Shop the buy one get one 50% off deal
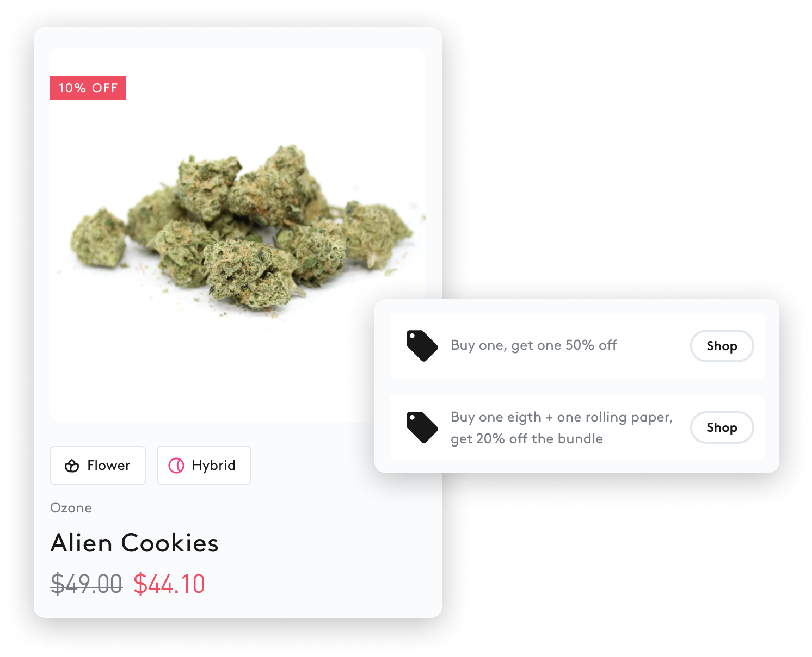This screenshot has height=657, width=812. (722, 346)
